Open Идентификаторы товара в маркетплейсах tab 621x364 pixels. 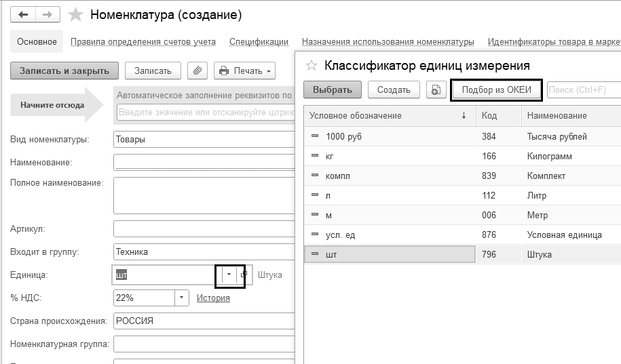[554, 41]
